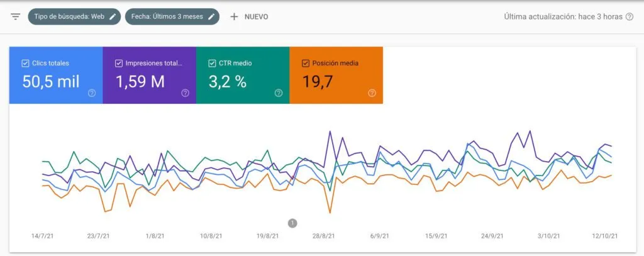
Task: Select the 50,5 mil clicks value
Action: tap(51, 82)
